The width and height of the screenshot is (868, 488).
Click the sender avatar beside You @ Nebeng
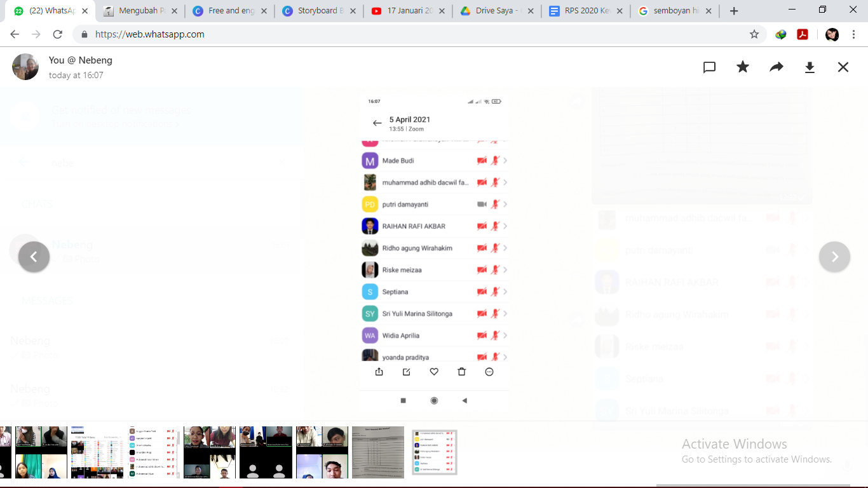[x=25, y=67]
